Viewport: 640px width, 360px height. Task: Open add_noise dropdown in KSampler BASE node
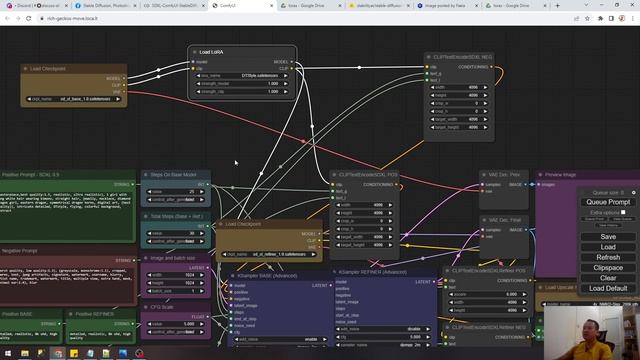point(280,339)
